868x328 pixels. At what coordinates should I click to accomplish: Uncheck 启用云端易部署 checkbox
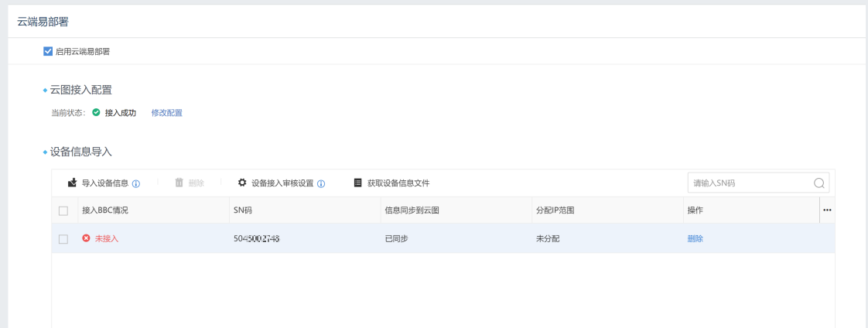[48, 51]
